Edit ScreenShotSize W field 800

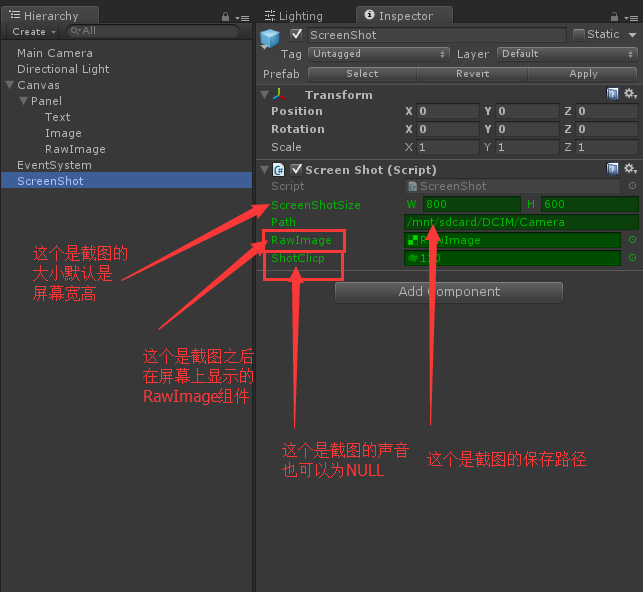(472, 204)
